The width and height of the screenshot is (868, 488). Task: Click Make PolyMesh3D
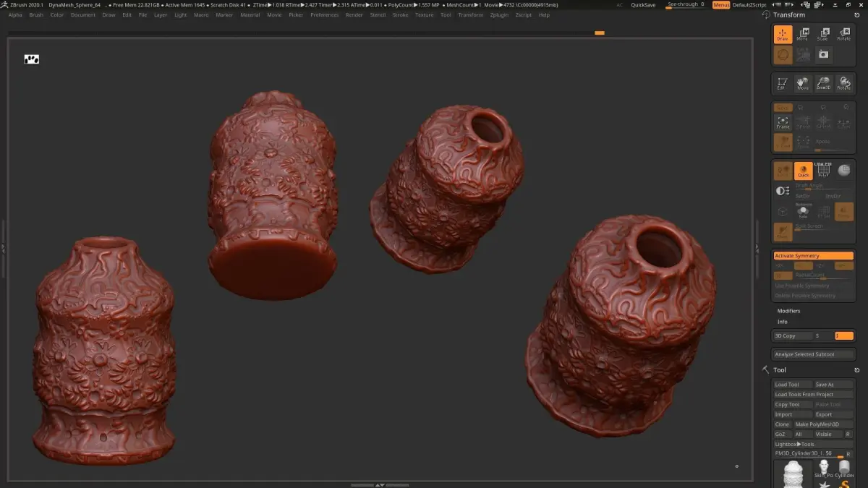point(824,424)
